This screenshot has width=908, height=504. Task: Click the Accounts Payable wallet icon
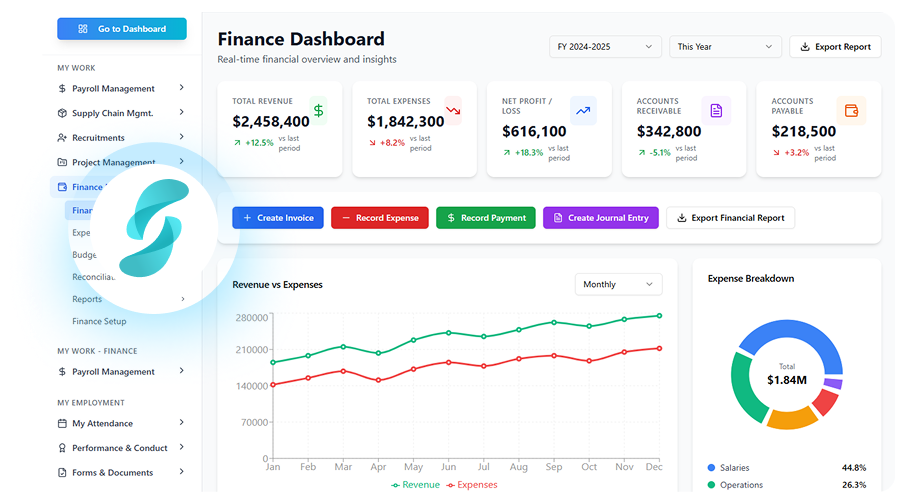point(851,111)
